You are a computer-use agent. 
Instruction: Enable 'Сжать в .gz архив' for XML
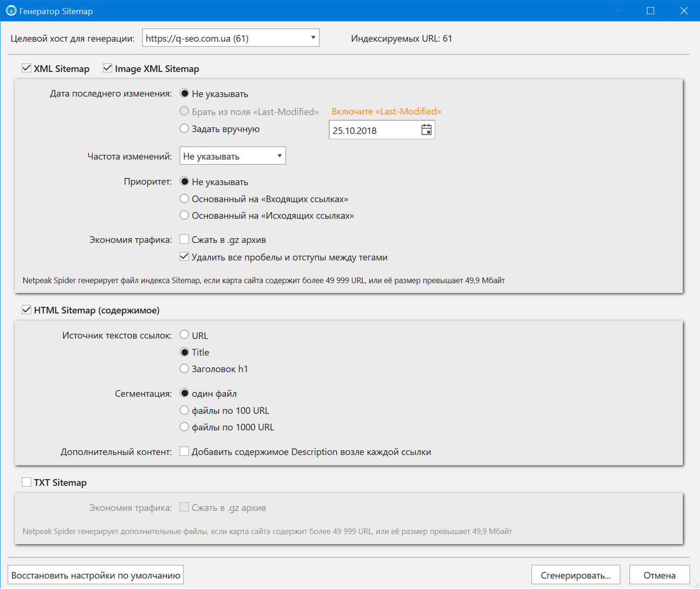click(184, 240)
